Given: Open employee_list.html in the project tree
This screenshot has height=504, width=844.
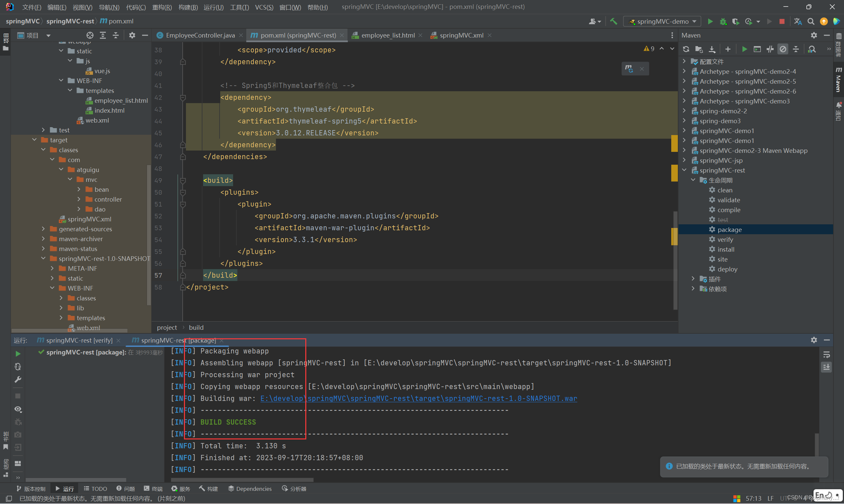Looking at the screenshot, I should coord(121,100).
